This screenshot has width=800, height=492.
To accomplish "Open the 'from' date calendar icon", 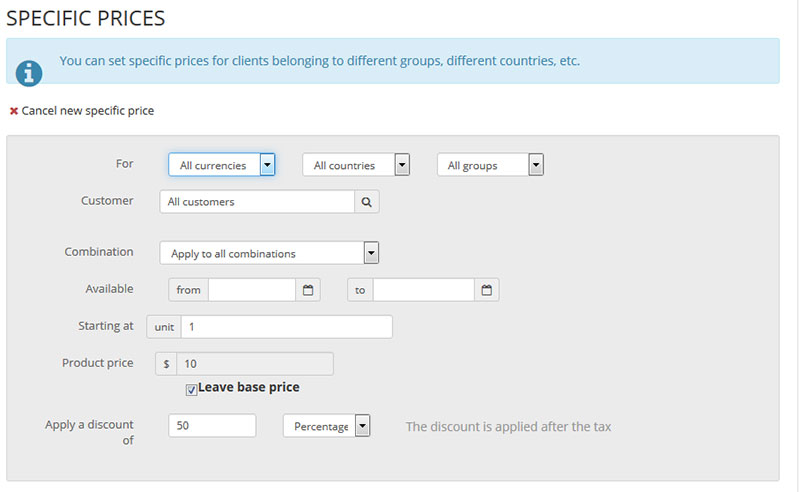I will coord(308,290).
